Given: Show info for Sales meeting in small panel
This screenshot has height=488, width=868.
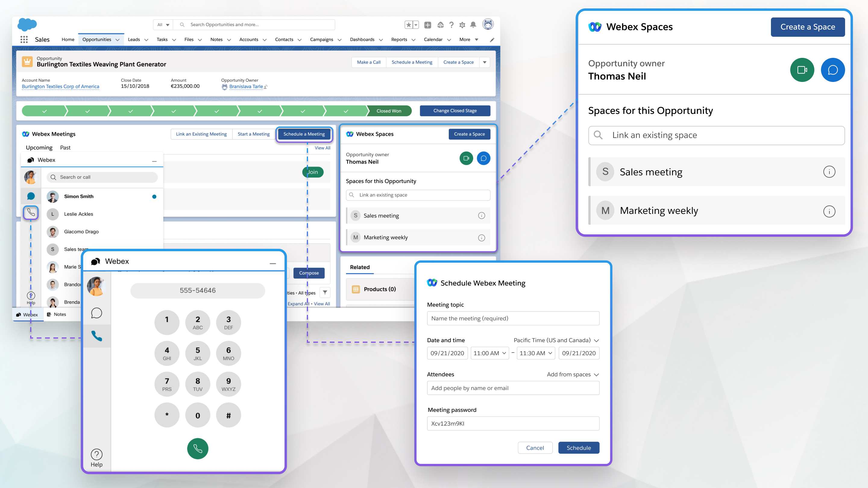Looking at the screenshot, I should [x=482, y=216].
